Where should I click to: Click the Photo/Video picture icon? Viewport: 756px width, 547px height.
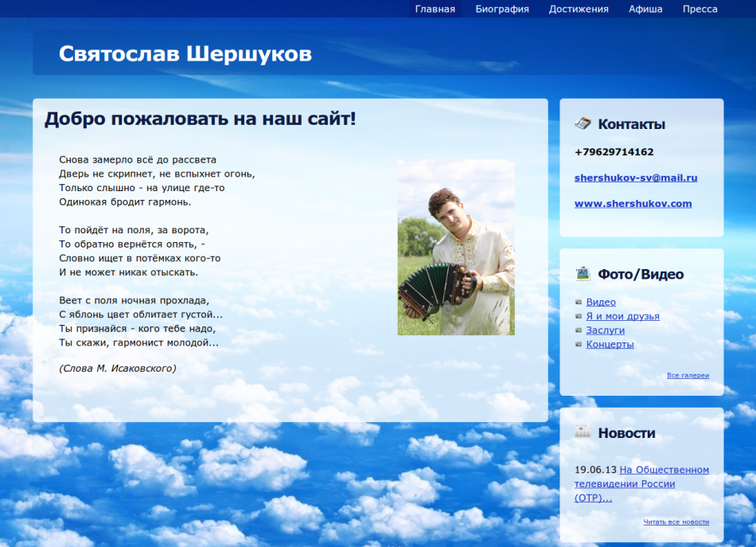coord(583,274)
